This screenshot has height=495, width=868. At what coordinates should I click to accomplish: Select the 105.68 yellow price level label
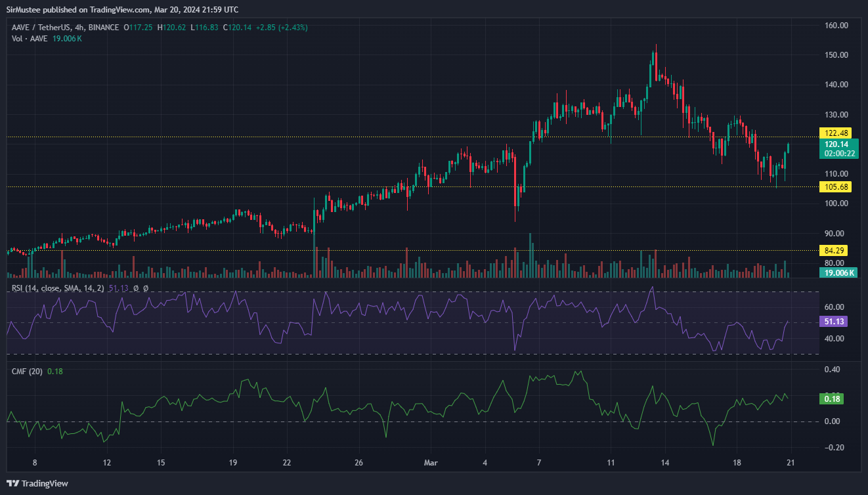[838, 187]
